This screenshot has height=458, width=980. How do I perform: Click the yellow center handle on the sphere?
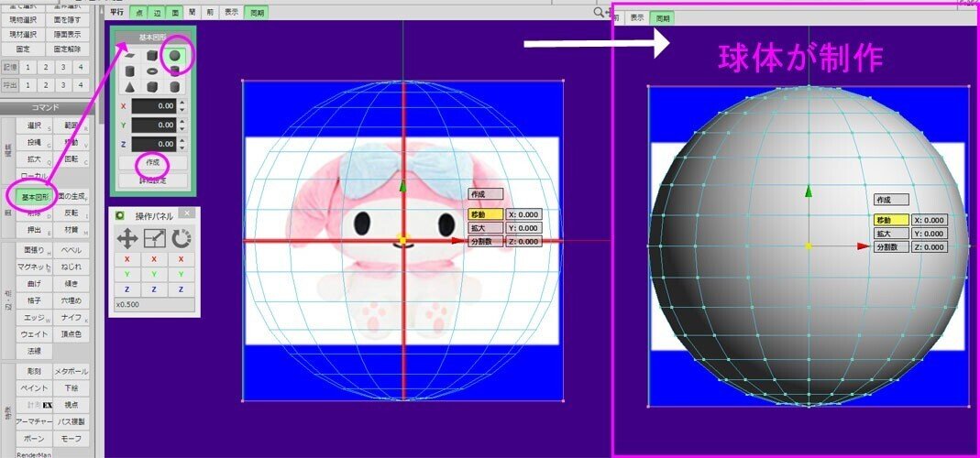click(x=809, y=246)
